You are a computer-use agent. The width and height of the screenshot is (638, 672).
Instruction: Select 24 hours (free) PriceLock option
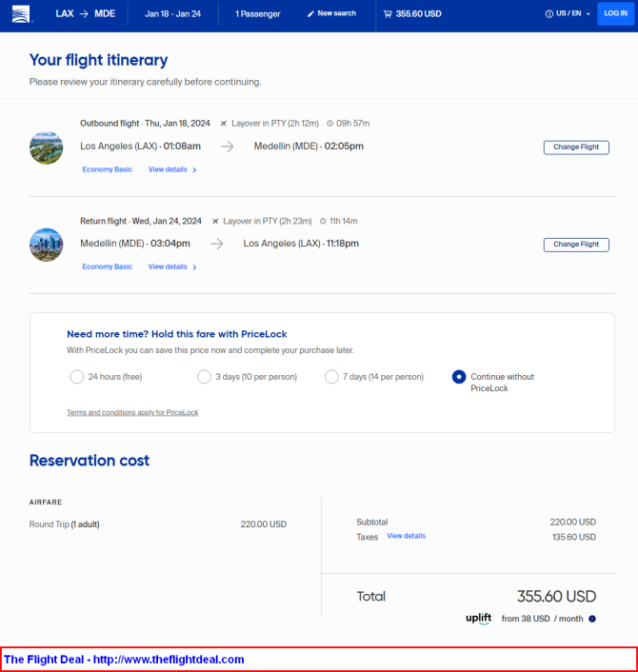coord(77,377)
